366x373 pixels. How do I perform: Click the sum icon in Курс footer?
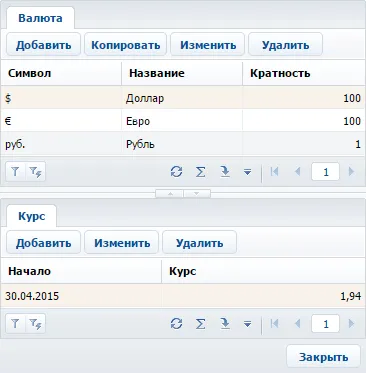200,324
